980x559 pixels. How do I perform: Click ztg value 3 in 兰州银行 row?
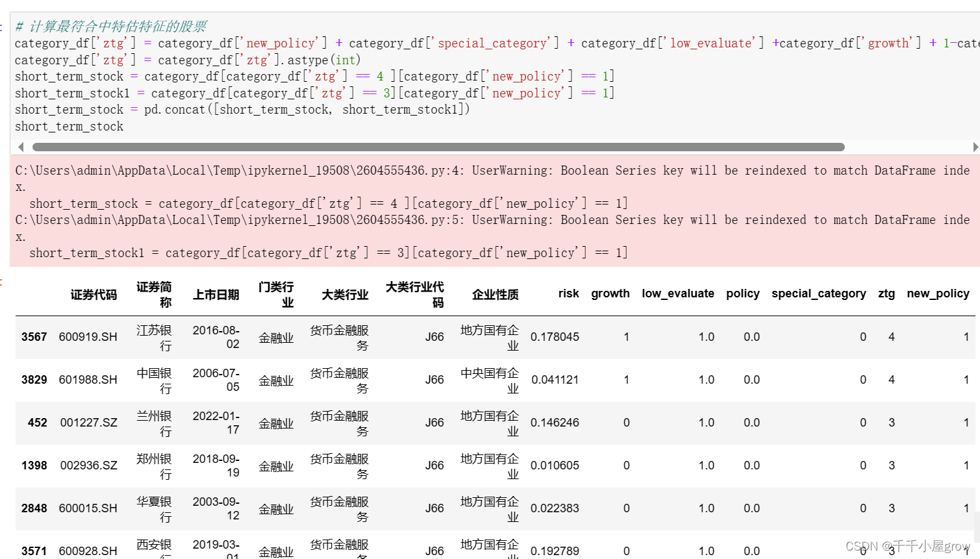click(x=892, y=423)
